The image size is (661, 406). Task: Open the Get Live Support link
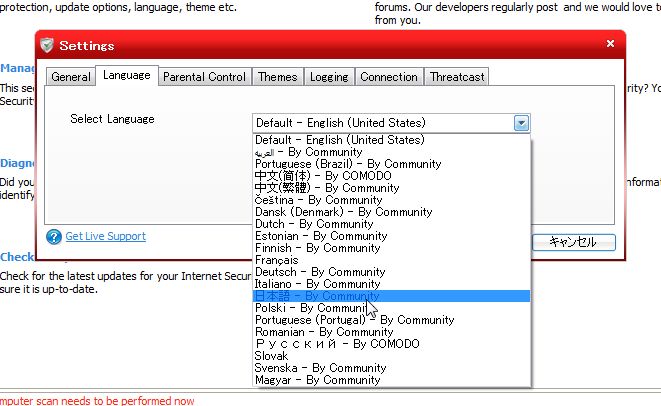[x=105, y=236]
